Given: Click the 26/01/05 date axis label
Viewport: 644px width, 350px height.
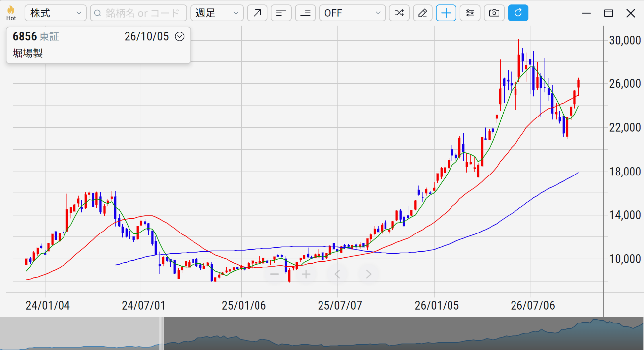Looking at the screenshot, I should point(437,305).
